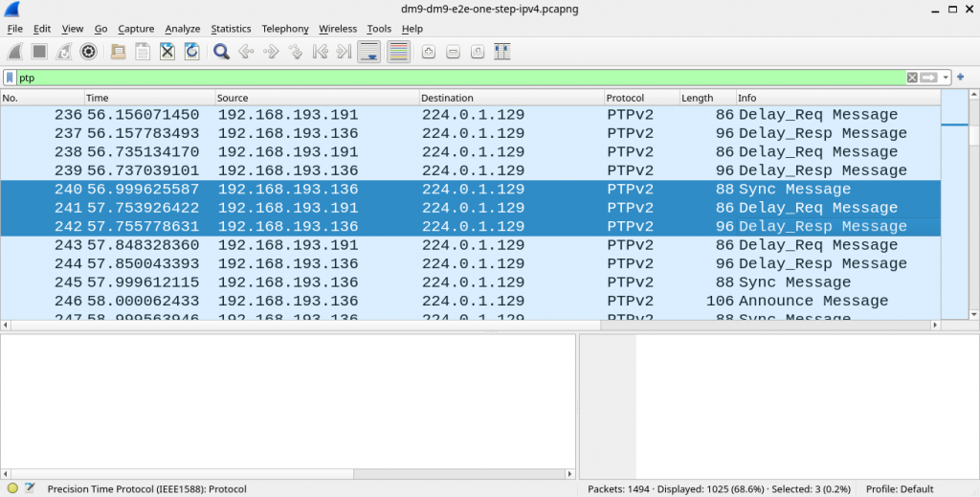Select packet 246 Announce Message row
Screen dimensions: 980x497
click(x=470, y=301)
